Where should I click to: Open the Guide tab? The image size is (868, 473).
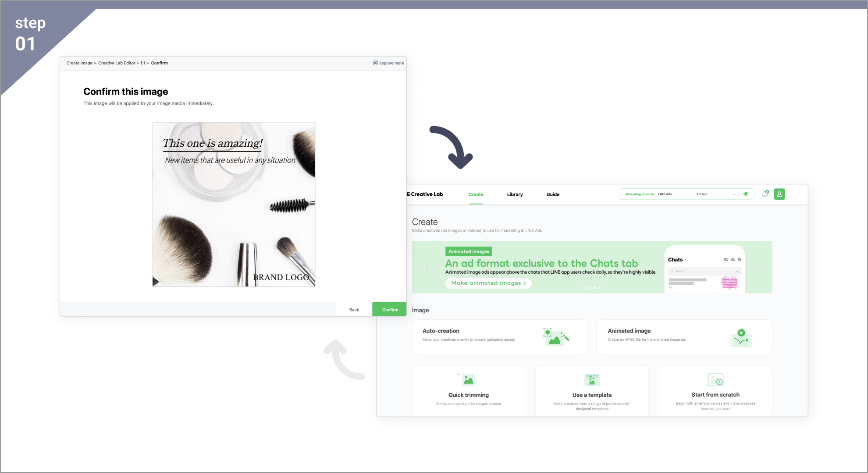tap(553, 194)
